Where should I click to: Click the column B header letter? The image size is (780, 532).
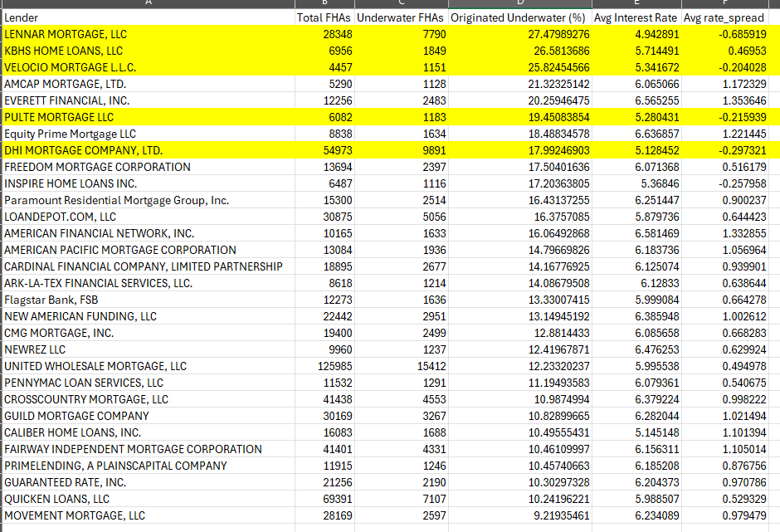pyautogui.click(x=324, y=3)
